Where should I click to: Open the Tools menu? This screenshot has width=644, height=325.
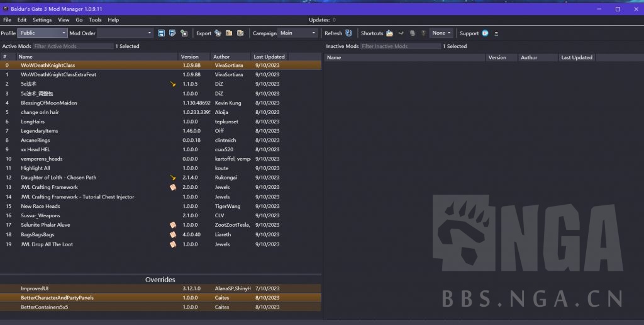95,20
